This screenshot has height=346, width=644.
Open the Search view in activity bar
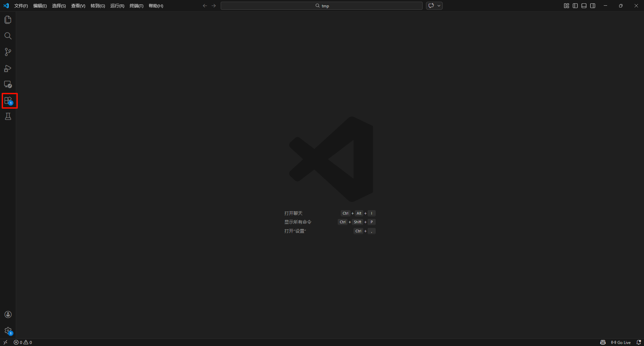click(x=8, y=36)
